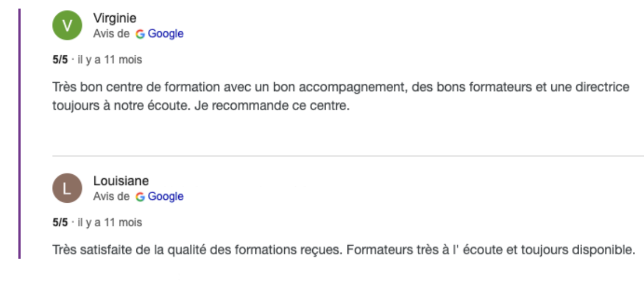Click Virginie's green V avatar
The width and height of the screenshot is (644, 296).
click(x=68, y=26)
